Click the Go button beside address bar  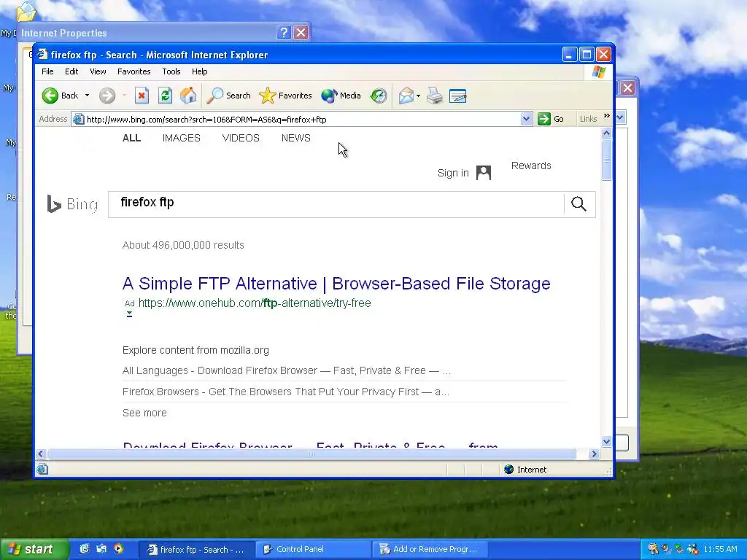pos(551,119)
